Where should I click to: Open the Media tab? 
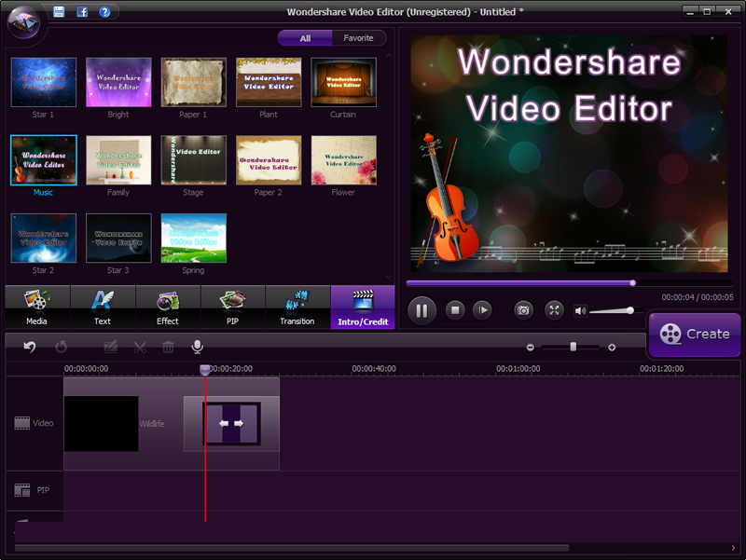click(x=37, y=307)
